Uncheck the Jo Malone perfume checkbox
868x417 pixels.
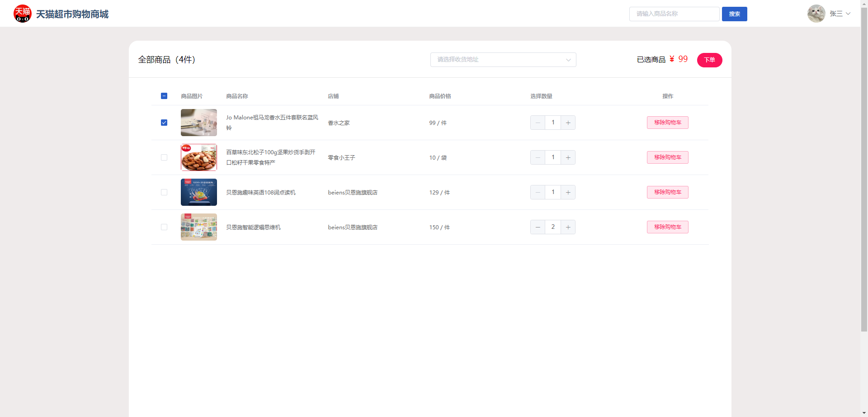[164, 123]
